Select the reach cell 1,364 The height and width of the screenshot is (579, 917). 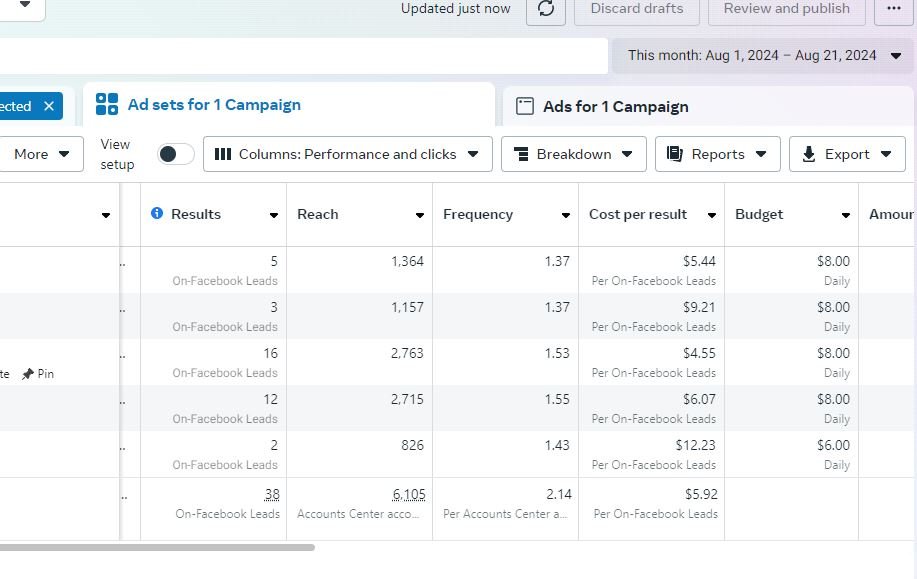407,261
